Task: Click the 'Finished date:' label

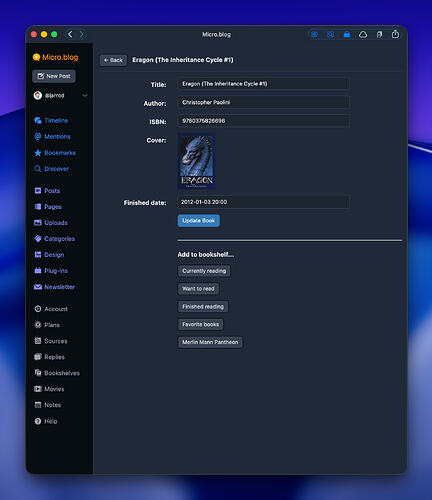Action: (145, 203)
